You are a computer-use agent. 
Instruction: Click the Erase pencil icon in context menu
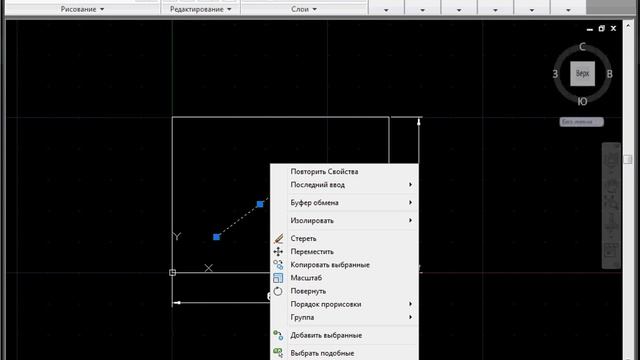[278, 238]
